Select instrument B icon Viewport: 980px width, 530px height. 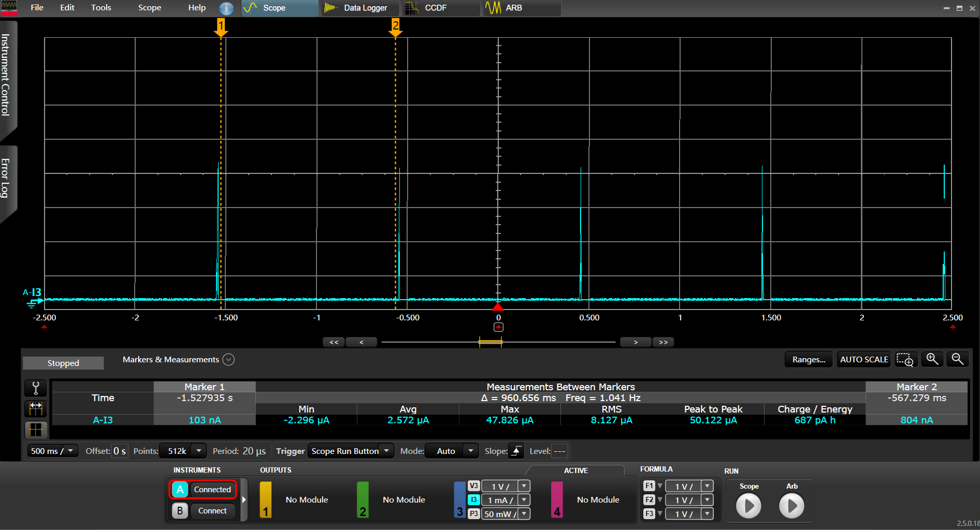(x=180, y=510)
